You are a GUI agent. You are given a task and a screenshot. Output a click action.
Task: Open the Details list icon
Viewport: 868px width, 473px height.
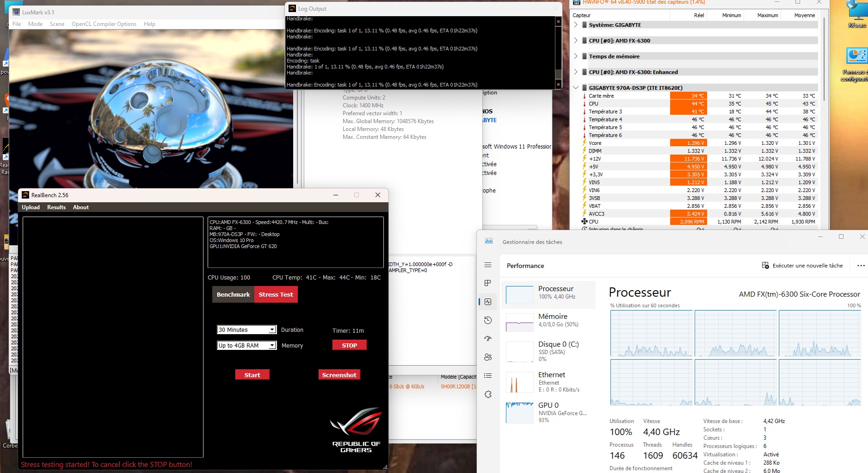click(x=488, y=376)
